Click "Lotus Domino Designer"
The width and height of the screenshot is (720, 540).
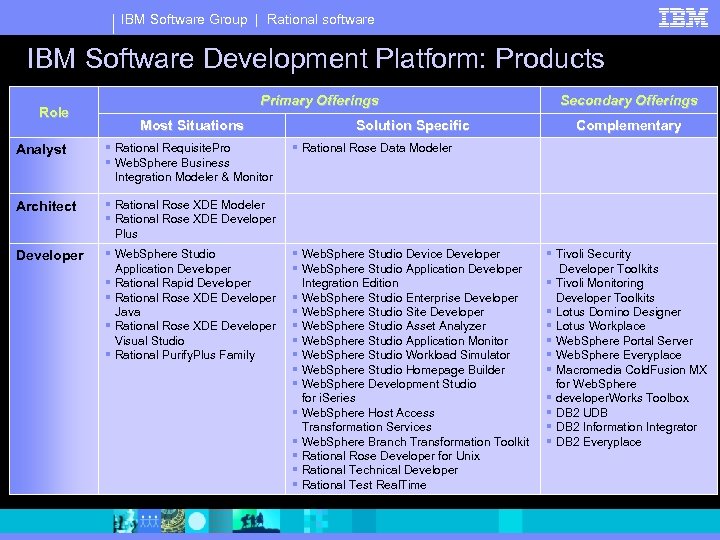619,312
